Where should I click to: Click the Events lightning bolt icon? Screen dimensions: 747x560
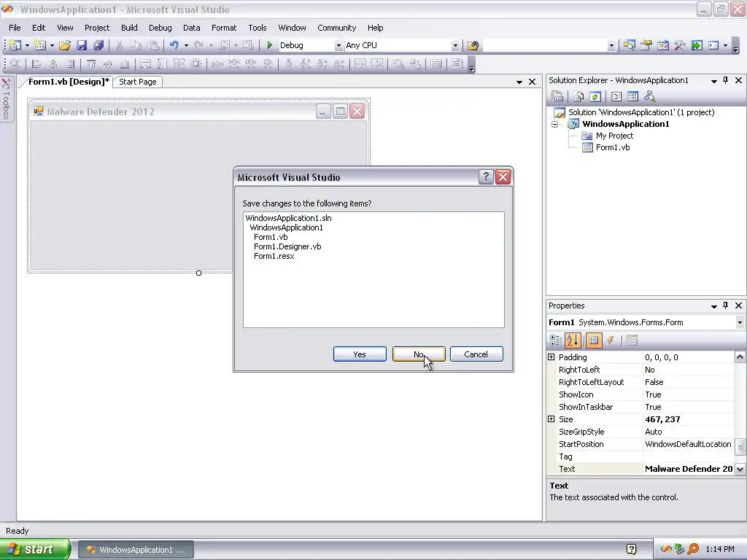611,340
